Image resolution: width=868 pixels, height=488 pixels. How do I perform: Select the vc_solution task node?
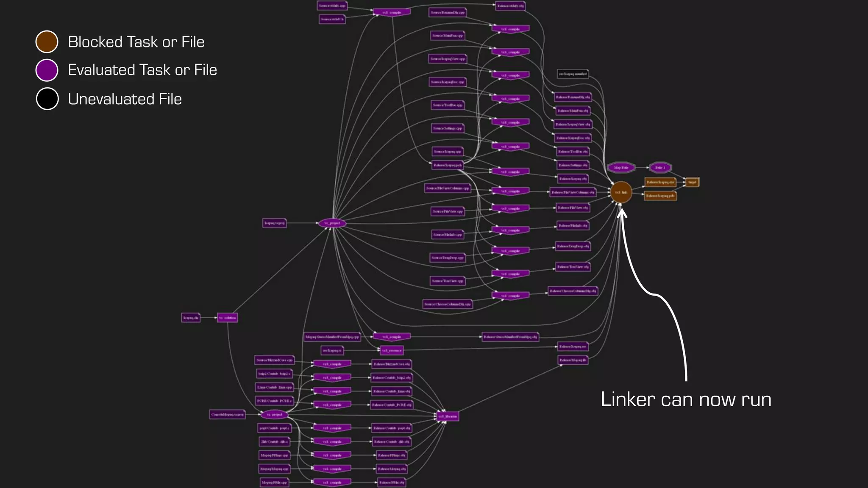pos(228,318)
